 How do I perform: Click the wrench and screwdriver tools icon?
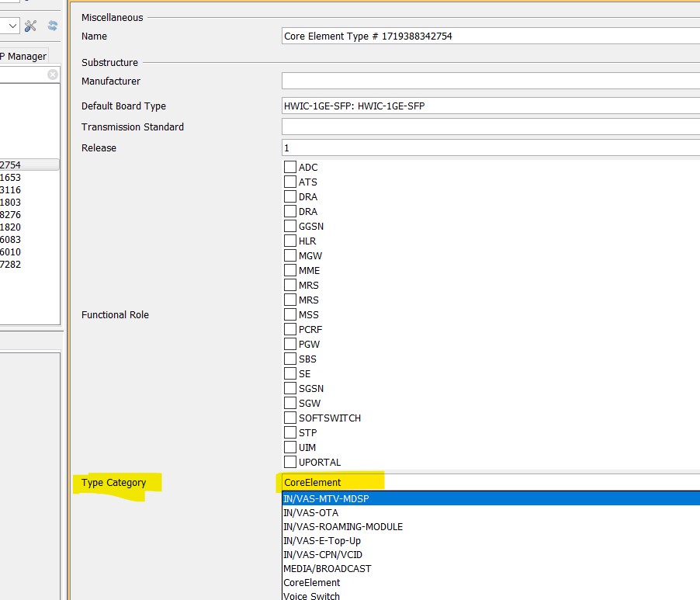30,26
